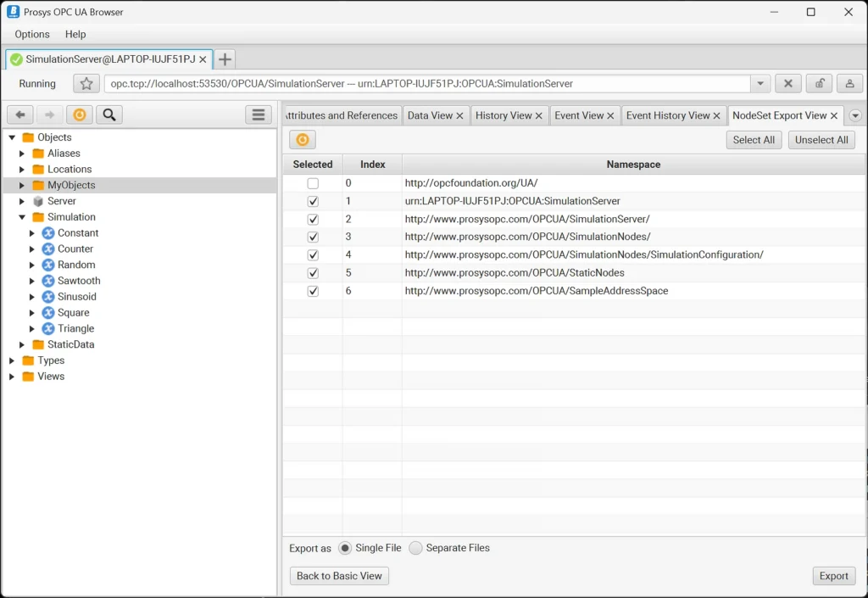This screenshot has width=868, height=598.
Task: Open the Options menu
Action: (x=31, y=34)
